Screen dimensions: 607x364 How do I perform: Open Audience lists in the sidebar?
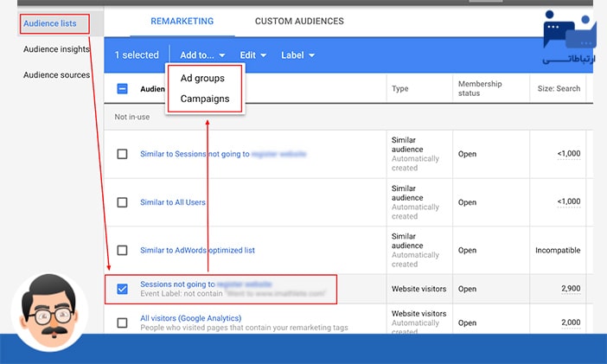50,23
